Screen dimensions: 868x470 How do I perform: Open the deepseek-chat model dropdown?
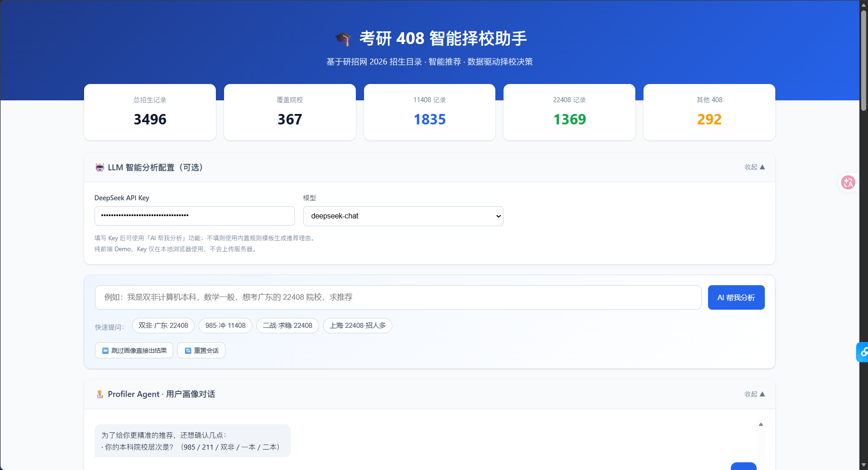click(403, 216)
